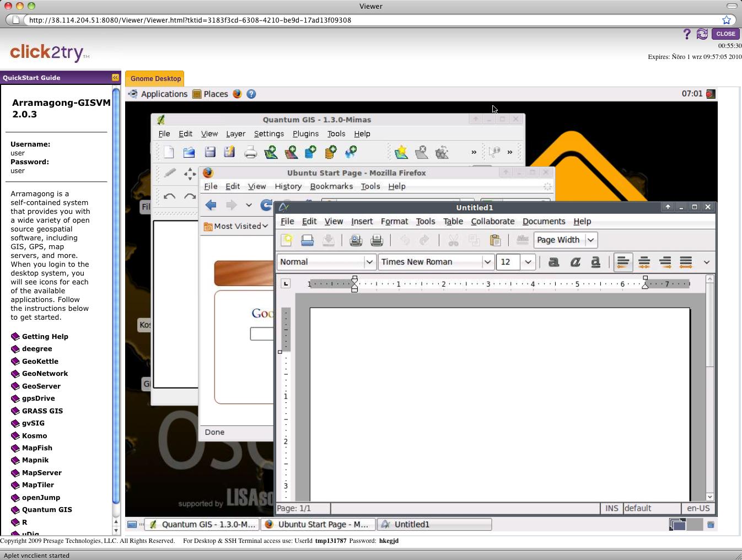742x560 pixels.
Task: Open Most Visited bookmarks dropdown
Action: (x=235, y=226)
